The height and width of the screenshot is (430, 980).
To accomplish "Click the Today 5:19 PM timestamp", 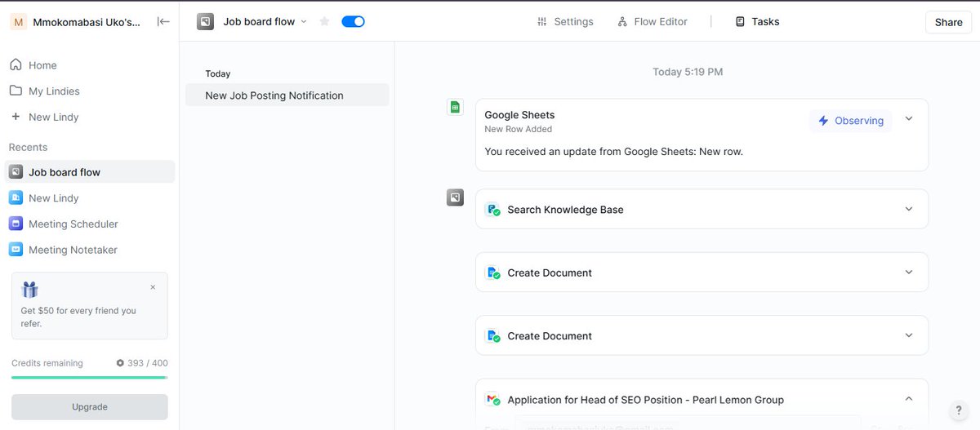I will (x=688, y=72).
